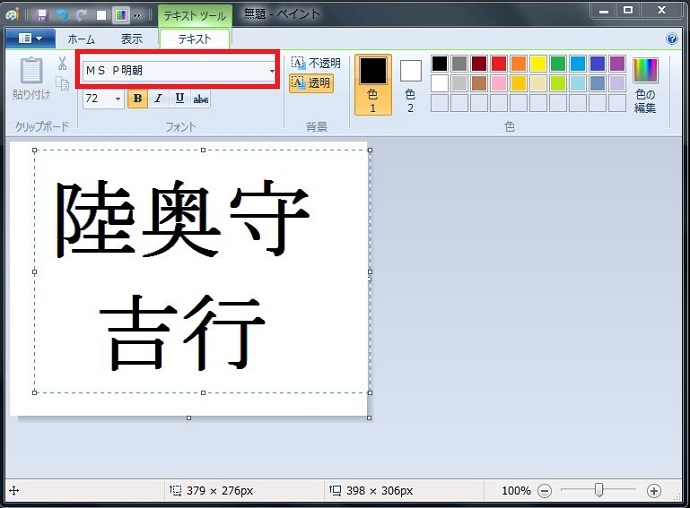Viewport: 690px width, 508px height.
Task: Open 色の編集 edit colors dialog
Action: click(646, 85)
